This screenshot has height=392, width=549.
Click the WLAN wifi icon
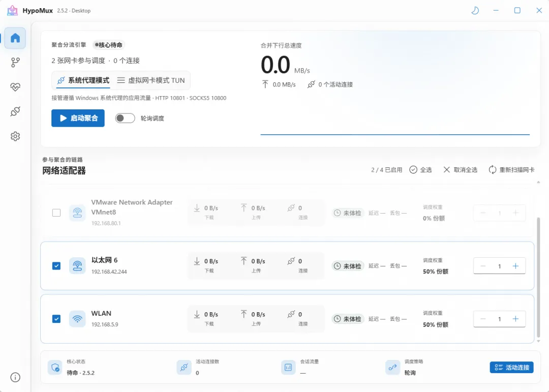coord(77,319)
